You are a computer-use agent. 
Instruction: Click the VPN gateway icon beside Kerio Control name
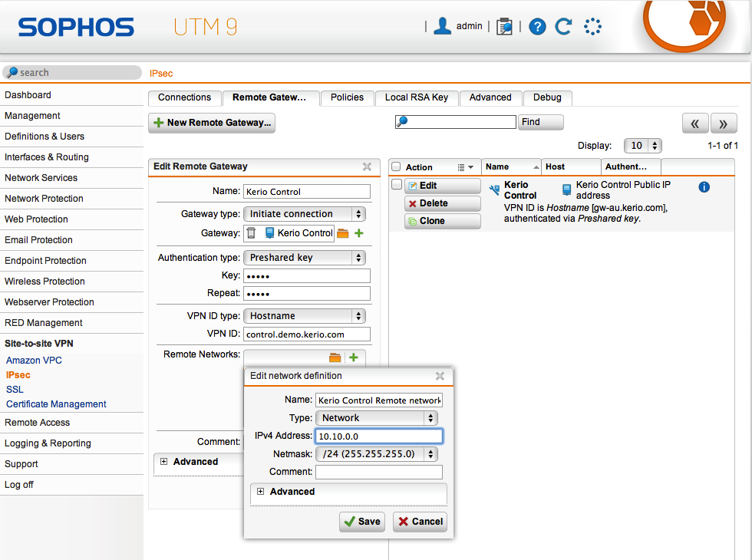coord(494,190)
